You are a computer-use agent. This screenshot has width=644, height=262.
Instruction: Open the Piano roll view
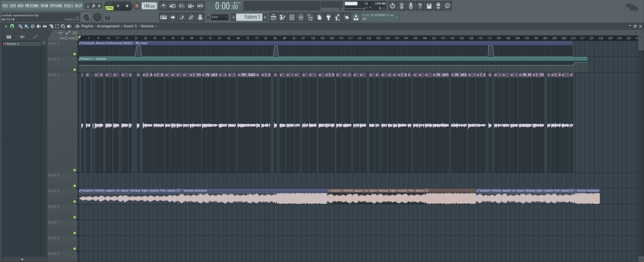[x=282, y=17]
